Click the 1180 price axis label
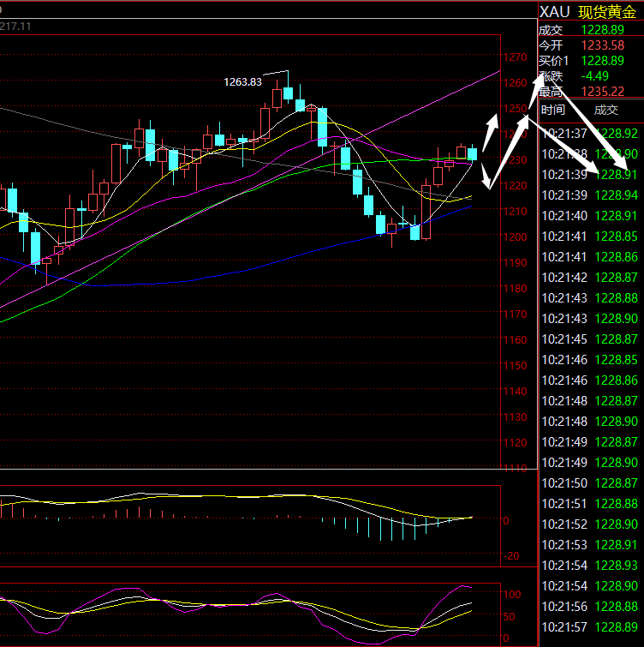 pyautogui.click(x=516, y=288)
